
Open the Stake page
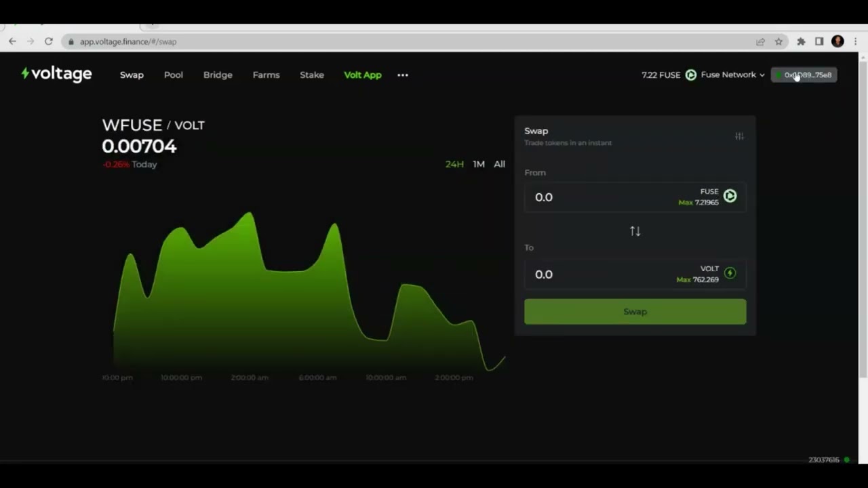312,75
